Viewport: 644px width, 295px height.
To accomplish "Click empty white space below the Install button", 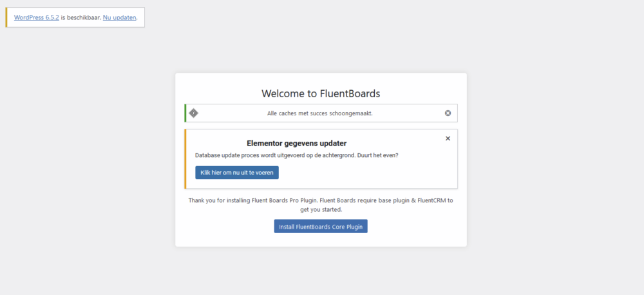I will (321, 240).
